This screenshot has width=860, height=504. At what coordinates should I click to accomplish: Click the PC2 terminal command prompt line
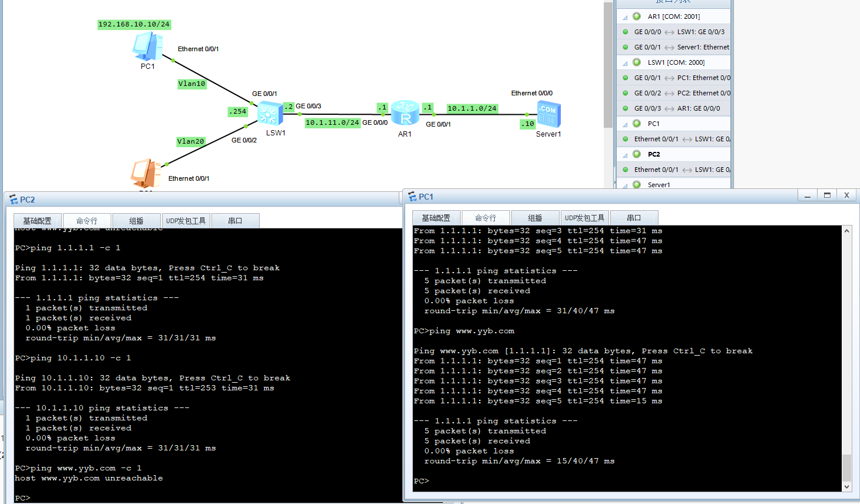(x=22, y=498)
